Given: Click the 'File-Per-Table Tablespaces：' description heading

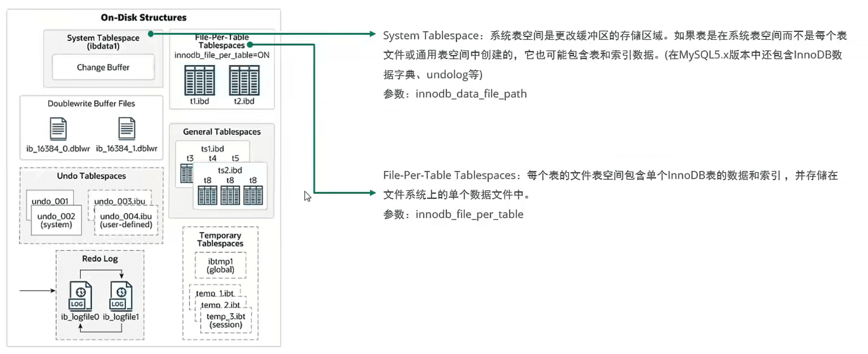Looking at the screenshot, I should tap(451, 176).
